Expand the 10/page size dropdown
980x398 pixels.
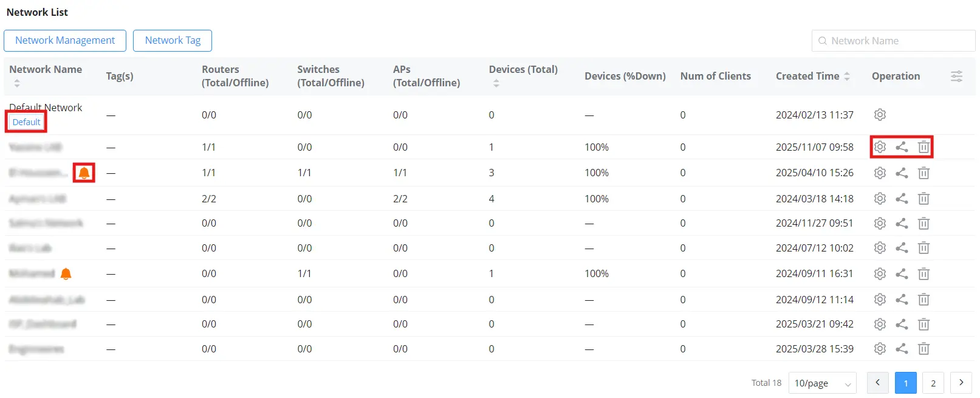coord(823,383)
